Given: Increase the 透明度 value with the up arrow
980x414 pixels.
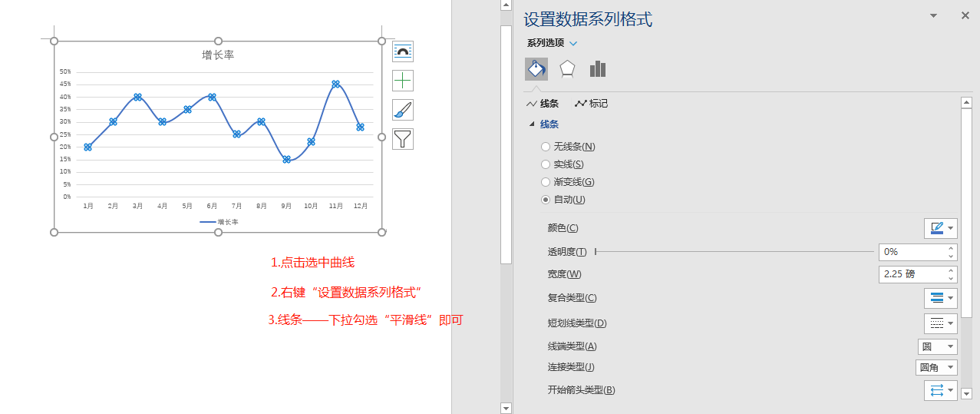Looking at the screenshot, I should tap(952, 248).
